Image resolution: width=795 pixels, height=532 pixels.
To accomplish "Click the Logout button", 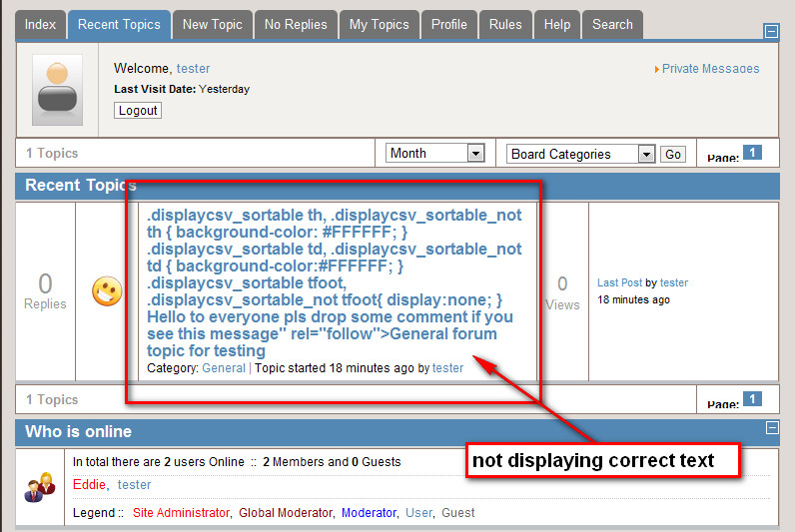I will (138, 111).
